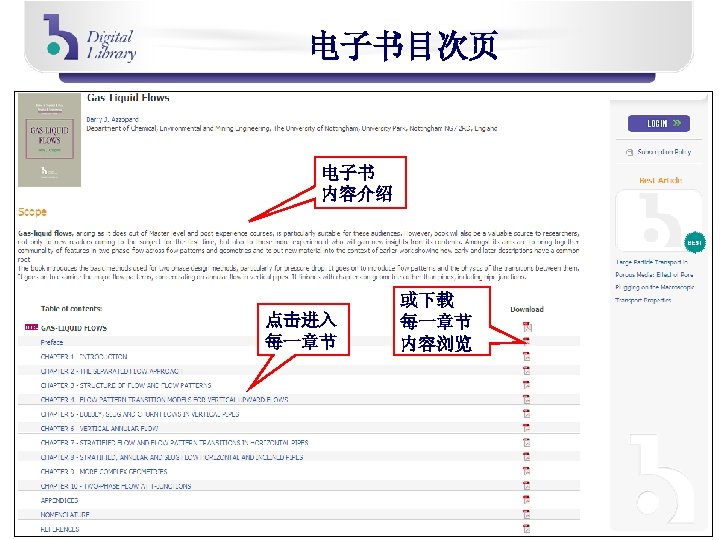Download PDF of Chapter 3 Structure of Flow
This screenshot has width=720, height=540.
point(527,385)
